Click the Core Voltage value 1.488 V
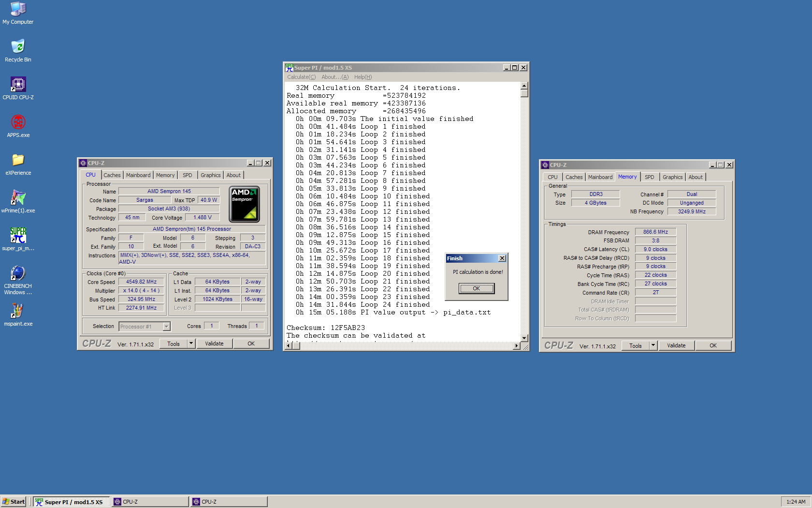 click(203, 217)
